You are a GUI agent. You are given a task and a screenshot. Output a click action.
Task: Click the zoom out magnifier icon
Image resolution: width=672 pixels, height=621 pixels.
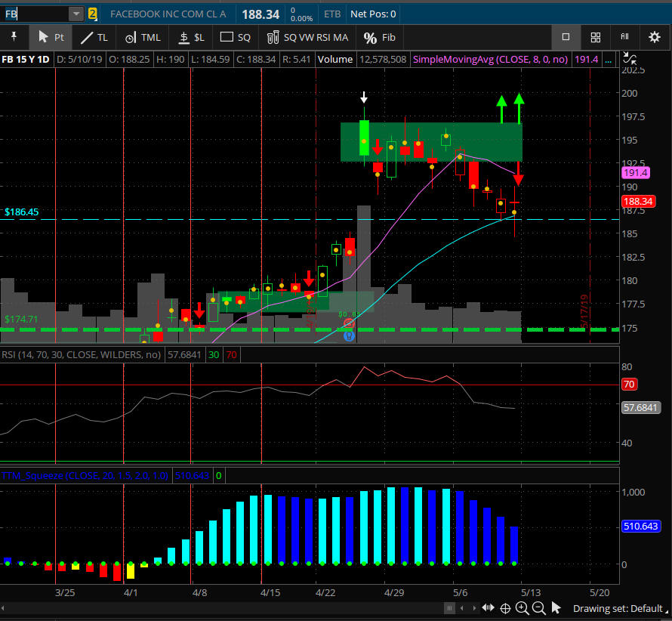point(538,608)
